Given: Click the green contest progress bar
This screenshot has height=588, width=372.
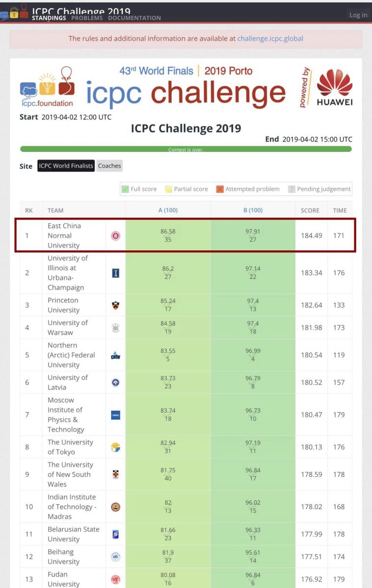Looking at the screenshot, I should point(186,149).
